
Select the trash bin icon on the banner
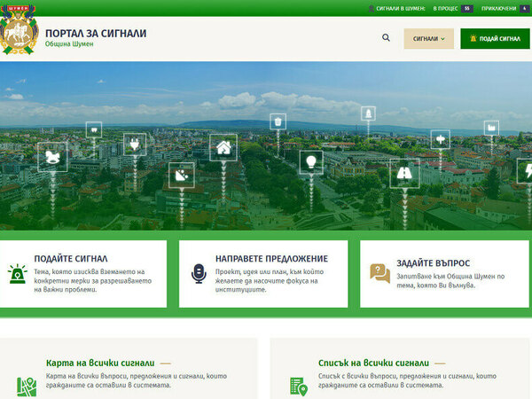point(278,121)
